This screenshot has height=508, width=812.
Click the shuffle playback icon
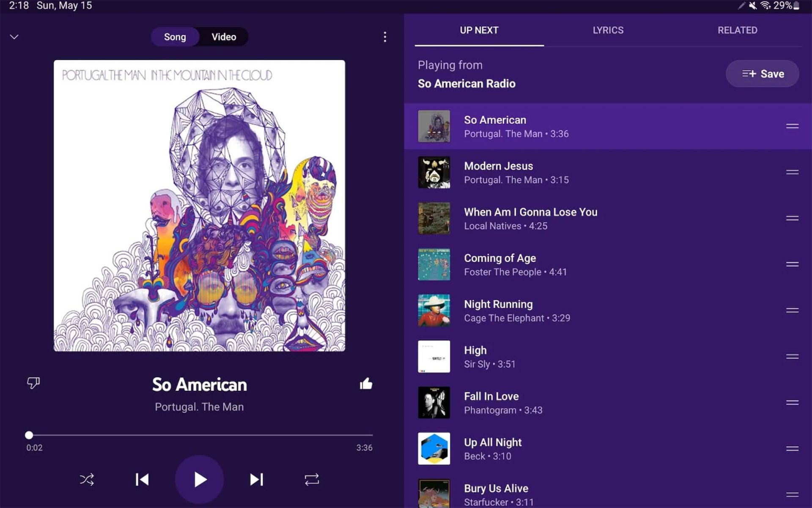click(x=87, y=480)
